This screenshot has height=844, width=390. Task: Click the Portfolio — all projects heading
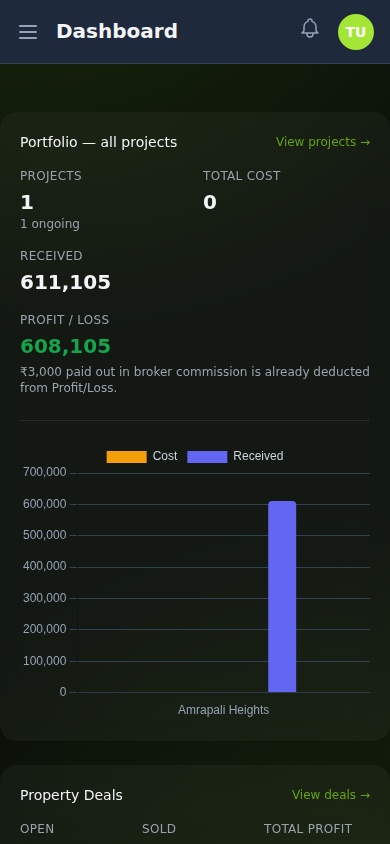click(98, 142)
